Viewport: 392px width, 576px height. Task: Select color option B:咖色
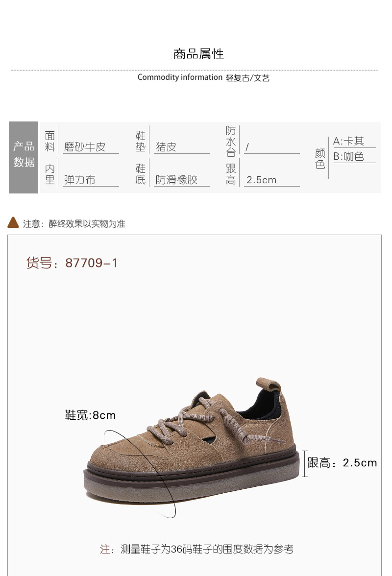pyautogui.click(x=348, y=156)
